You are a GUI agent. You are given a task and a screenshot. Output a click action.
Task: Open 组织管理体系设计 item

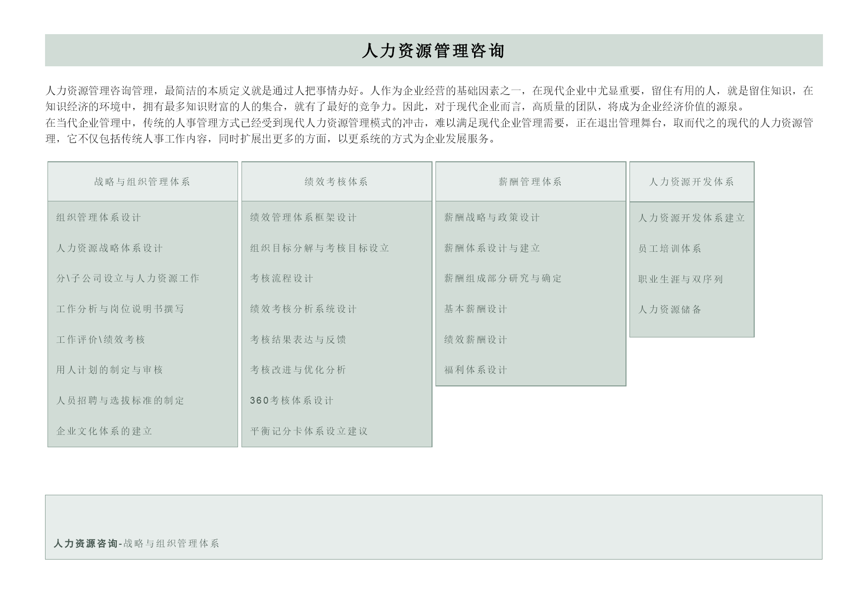[98, 218]
